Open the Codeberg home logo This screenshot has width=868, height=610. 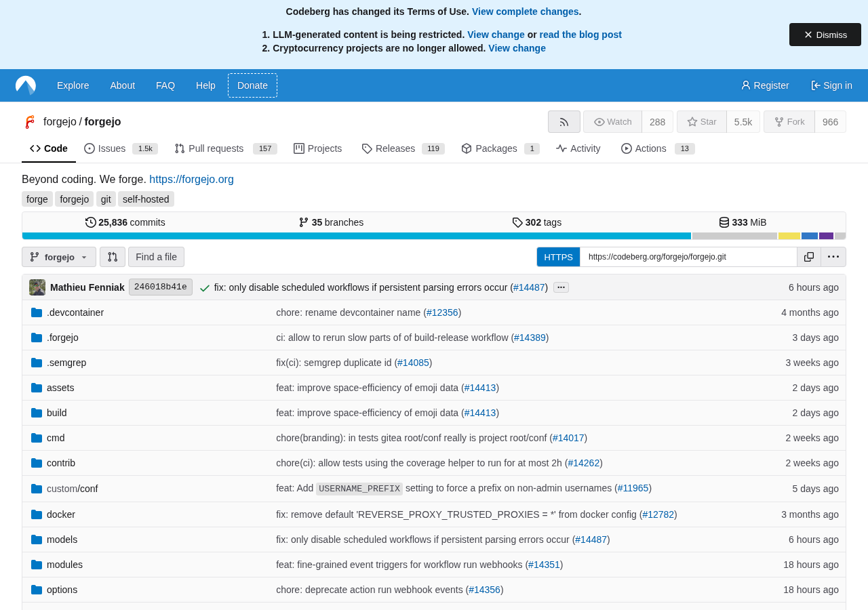(26, 85)
